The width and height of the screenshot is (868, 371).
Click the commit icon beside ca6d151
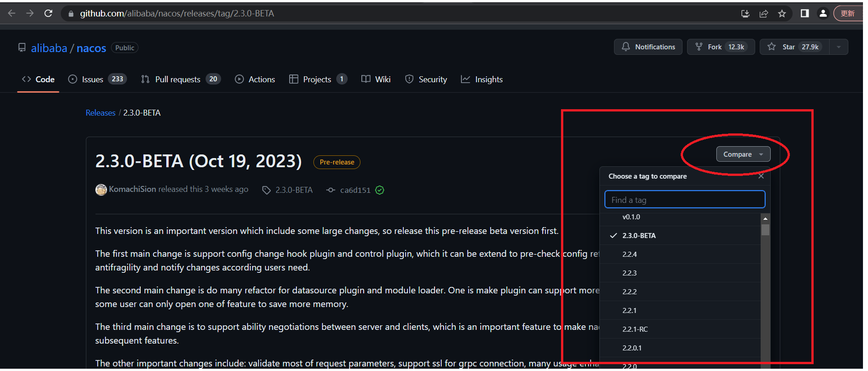[x=331, y=190]
